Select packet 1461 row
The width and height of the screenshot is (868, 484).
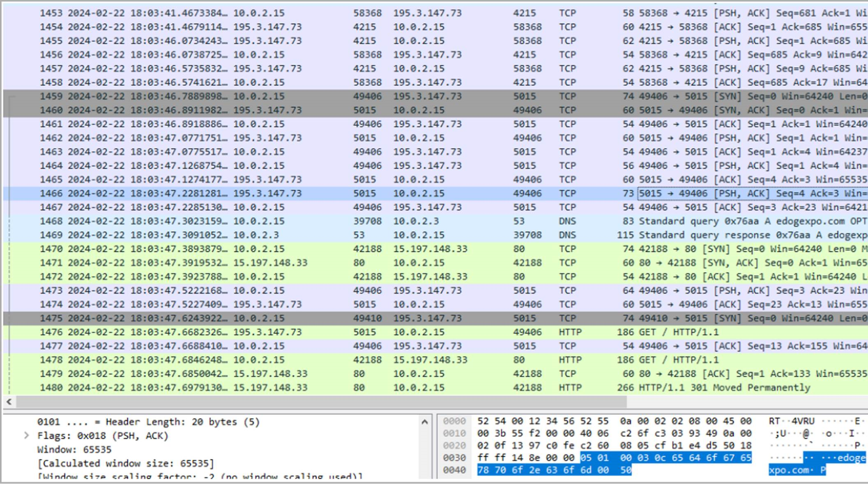pyautogui.click(x=435, y=124)
